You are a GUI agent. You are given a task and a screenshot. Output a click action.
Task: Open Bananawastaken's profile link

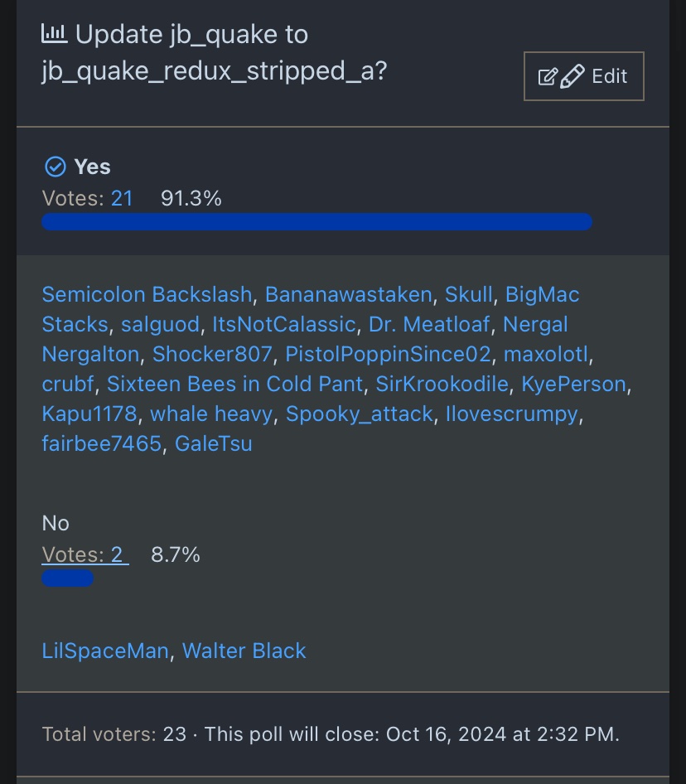348,295
